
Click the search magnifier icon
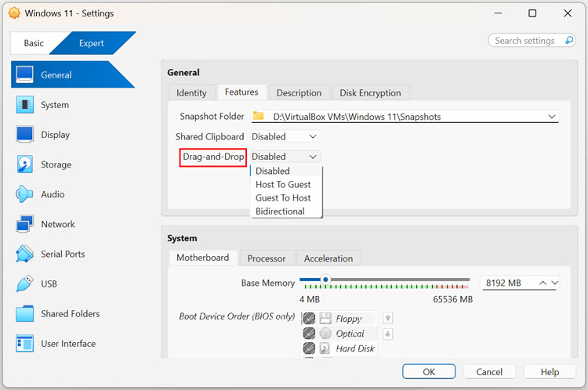tap(569, 40)
